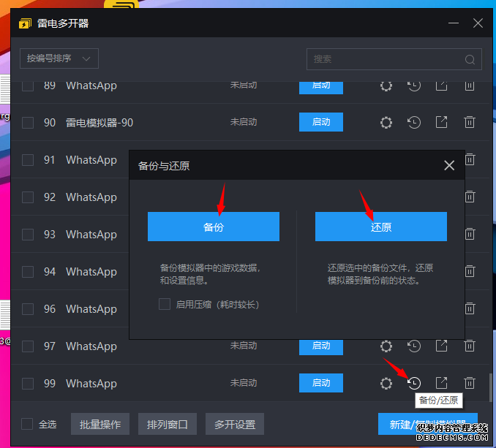Click 排列窗口 arrange windows button

168,424
